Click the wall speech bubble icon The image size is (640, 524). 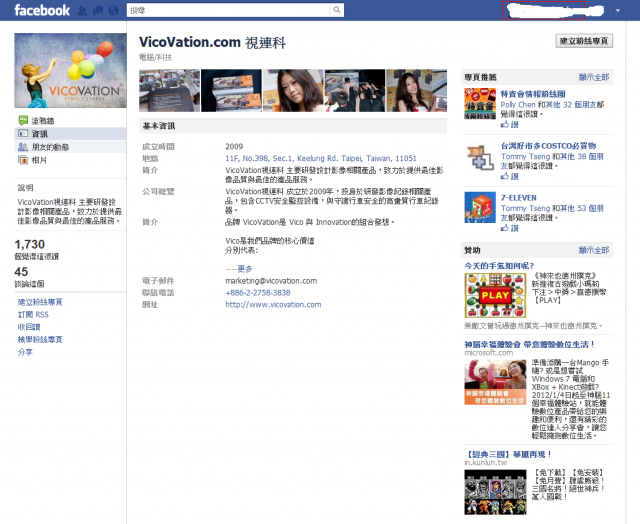(23, 120)
